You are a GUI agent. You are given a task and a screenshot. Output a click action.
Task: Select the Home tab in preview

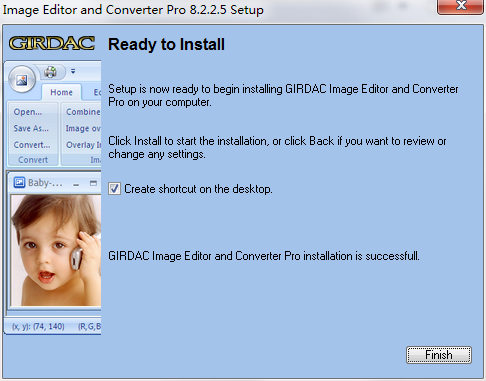point(61,92)
